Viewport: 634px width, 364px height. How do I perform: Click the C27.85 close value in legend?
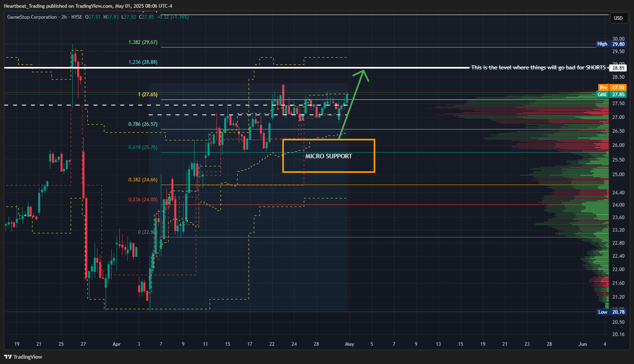coord(147,17)
